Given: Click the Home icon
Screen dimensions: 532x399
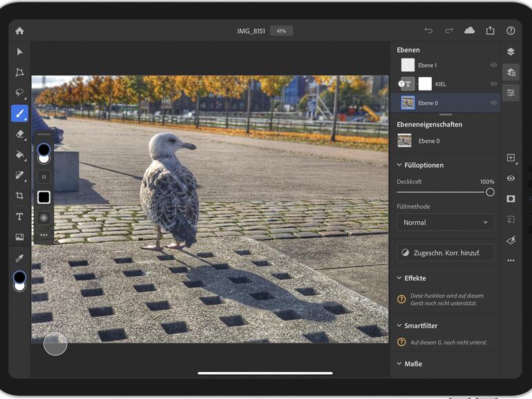Looking at the screenshot, I should [19, 30].
